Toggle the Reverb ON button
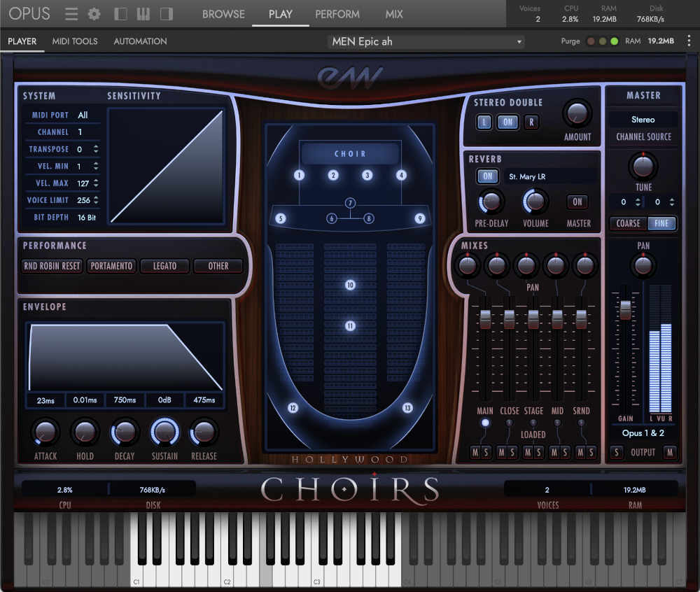The image size is (700, 592). 488,176
